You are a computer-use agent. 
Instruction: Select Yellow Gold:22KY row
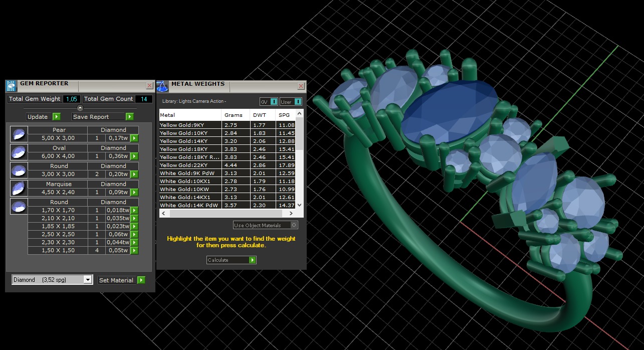click(x=228, y=165)
